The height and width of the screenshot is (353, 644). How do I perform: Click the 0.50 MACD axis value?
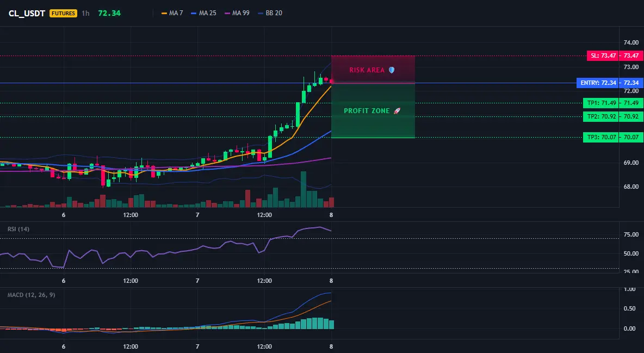click(630, 308)
